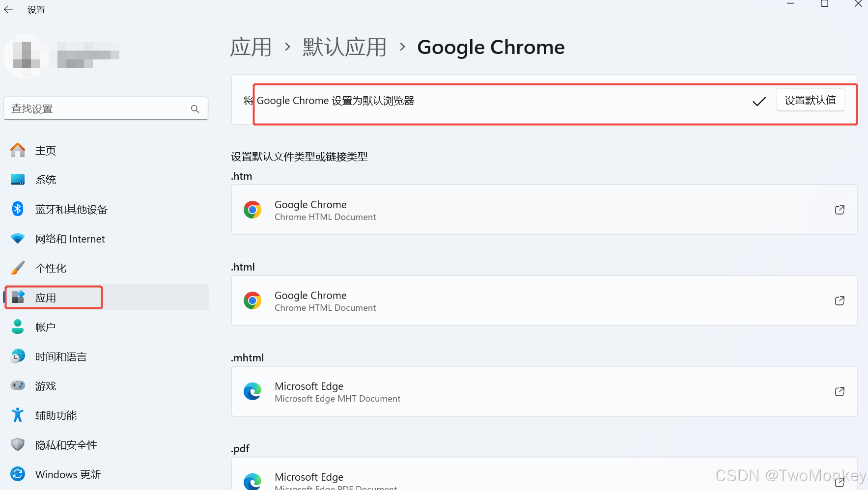
Task: Click the Chrome icon in .html row
Action: click(x=252, y=300)
